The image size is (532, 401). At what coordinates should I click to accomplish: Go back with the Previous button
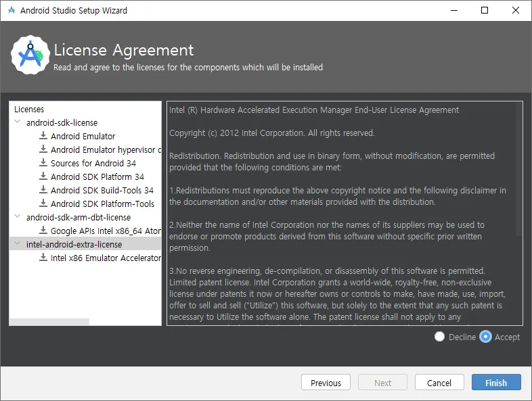[x=326, y=382]
